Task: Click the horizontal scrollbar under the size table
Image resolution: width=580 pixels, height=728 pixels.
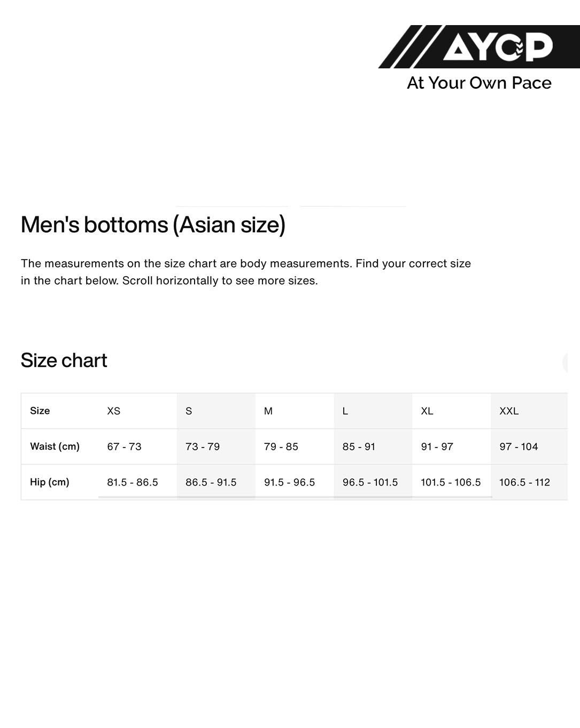Action: 295,497
